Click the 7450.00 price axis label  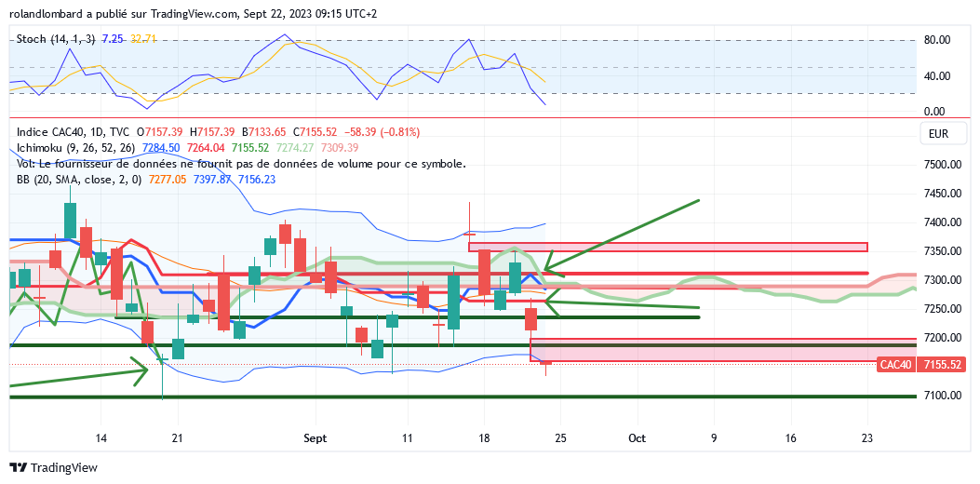943,194
